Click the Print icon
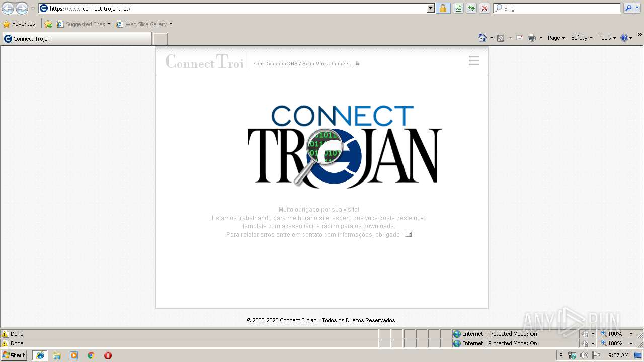This screenshot has height=362, width=644. (x=532, y=38)
